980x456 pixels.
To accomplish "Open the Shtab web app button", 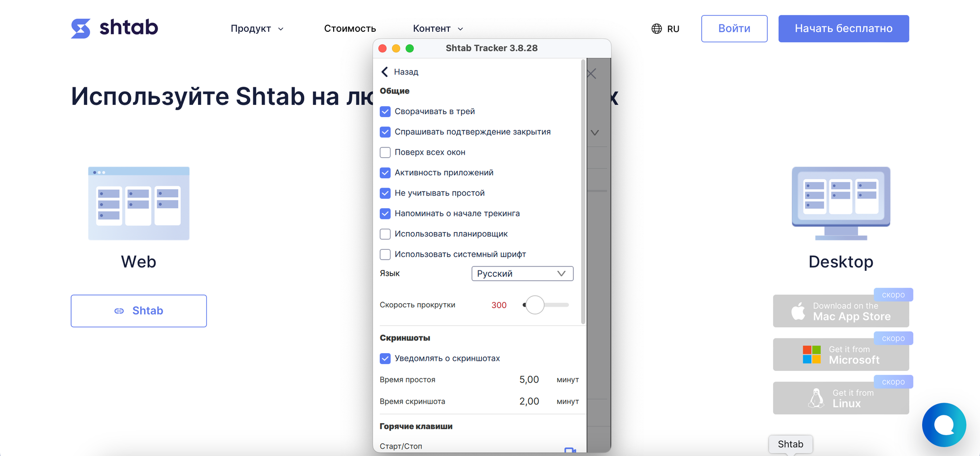I will point(139,311).
